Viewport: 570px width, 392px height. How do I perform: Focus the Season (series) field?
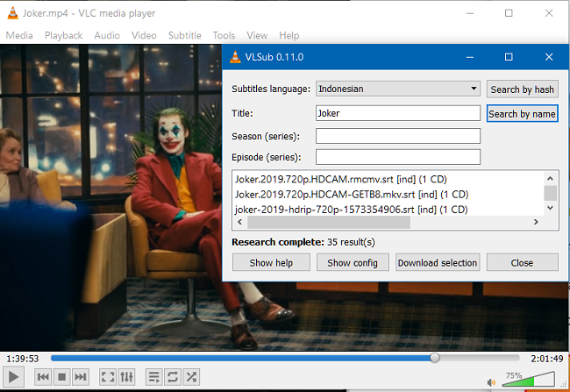[398, 136]
